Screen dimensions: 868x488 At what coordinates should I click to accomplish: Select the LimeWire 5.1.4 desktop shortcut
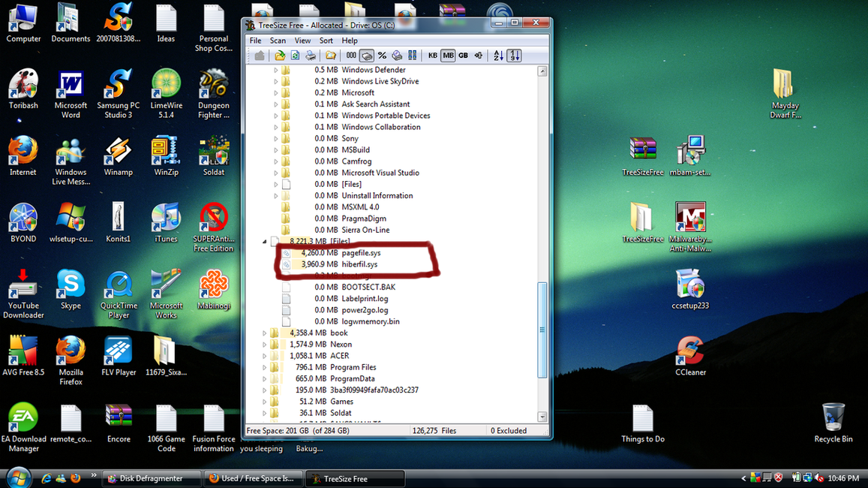tap(166, 94)
